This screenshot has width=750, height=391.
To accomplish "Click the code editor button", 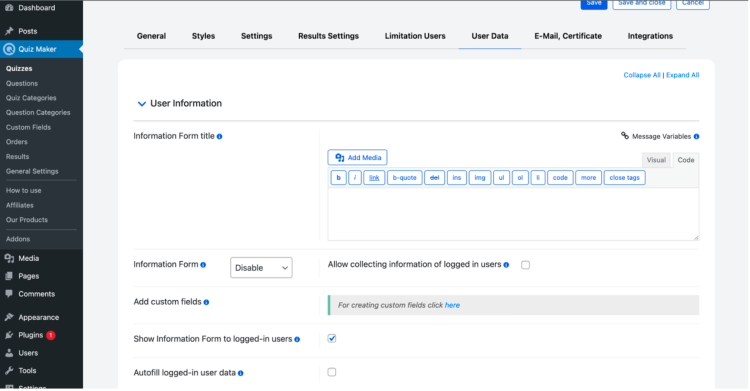I will tap(560, 178).
